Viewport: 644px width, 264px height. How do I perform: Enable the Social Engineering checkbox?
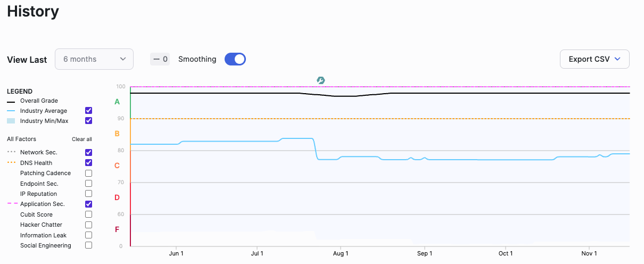tap(89, 245)
